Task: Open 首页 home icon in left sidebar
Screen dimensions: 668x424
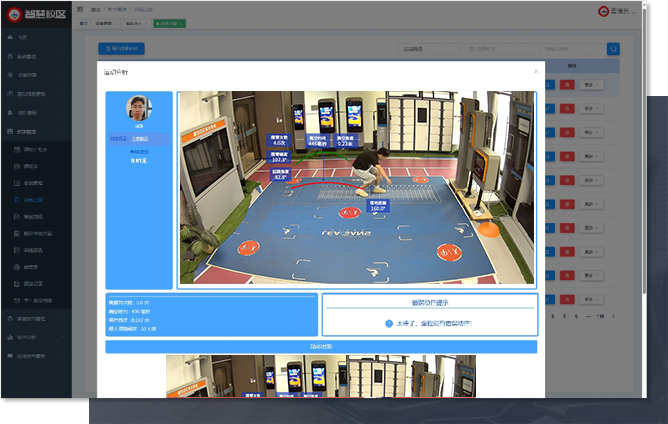Action: [x=24, y=37]
